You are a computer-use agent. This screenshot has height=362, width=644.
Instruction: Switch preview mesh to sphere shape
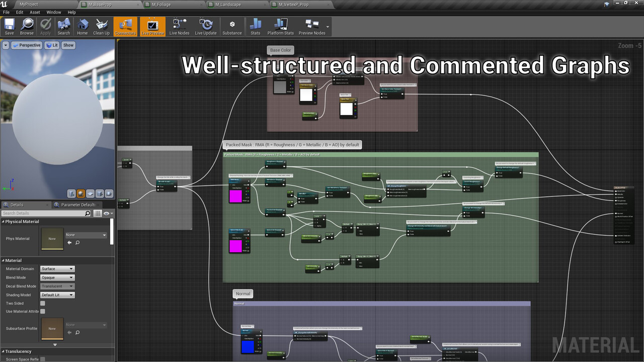pyautogui.click(x=80, y=194)
